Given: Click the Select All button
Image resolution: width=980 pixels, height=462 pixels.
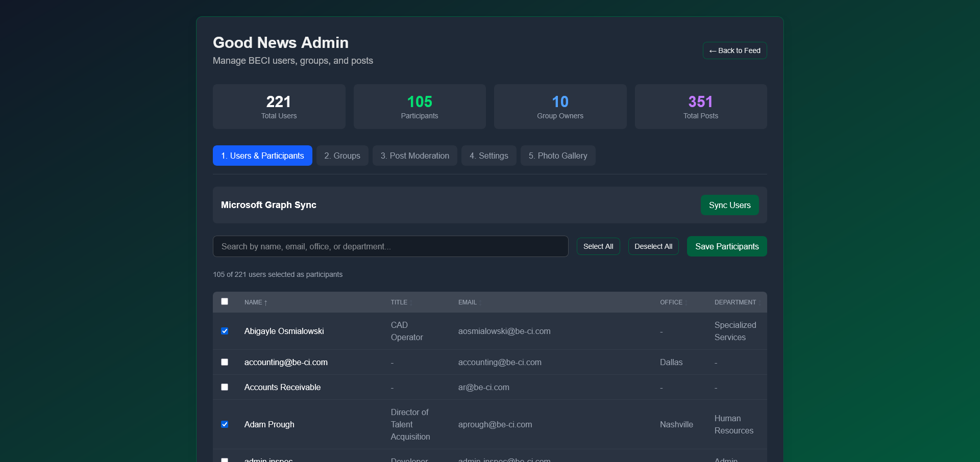Looking at the screenshot, I should pos(598,246).
